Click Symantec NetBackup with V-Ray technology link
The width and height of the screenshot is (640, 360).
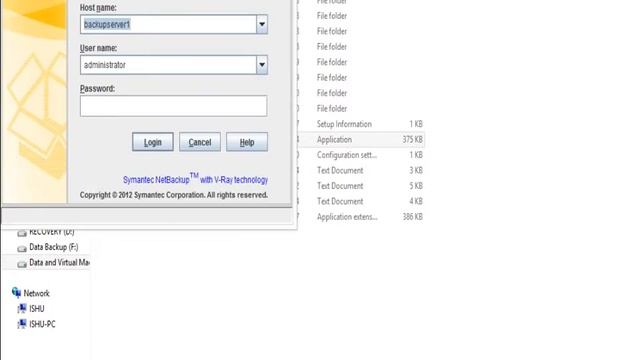tap(195, 179)
